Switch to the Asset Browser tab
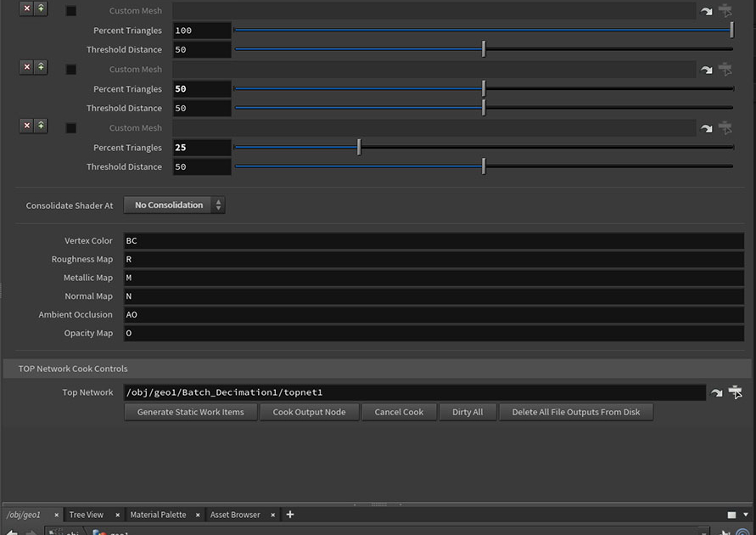The height and width of the screenshot is (535, 756). pyautogui.click(x=235, y=515)
